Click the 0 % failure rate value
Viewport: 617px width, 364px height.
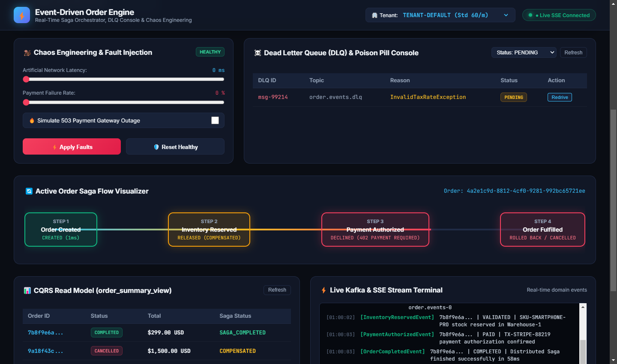point(220,93)
